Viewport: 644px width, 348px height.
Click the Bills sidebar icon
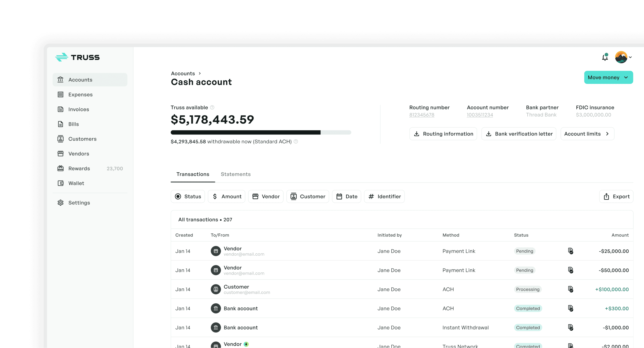(x=61, y=124)
